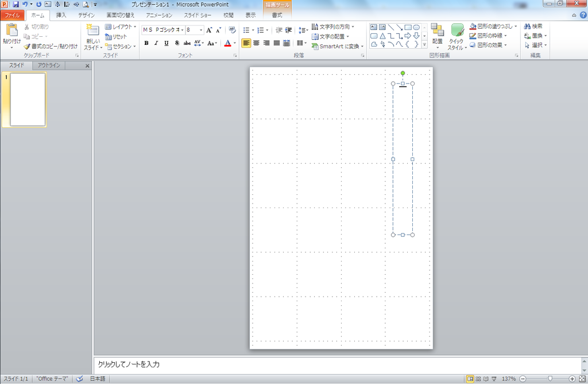The height and width of the screenshot is (384, 588).
Task: Reset the slide with リセット
Action: 116,36
